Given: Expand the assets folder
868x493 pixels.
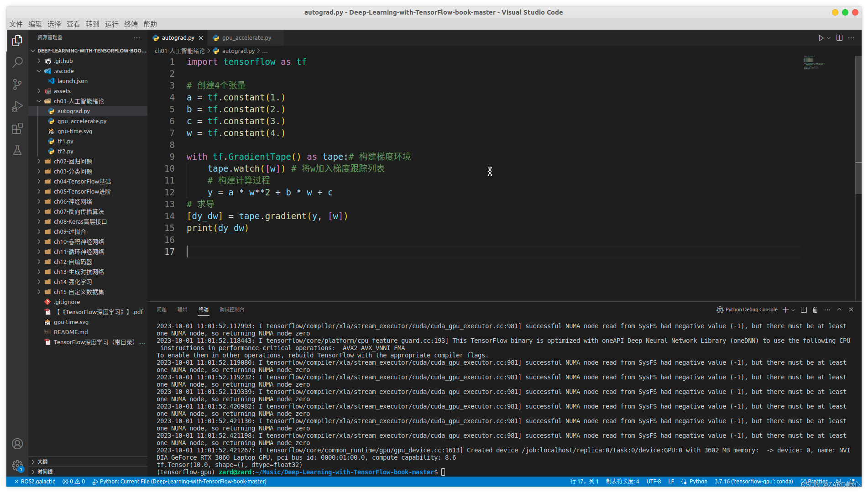Looking at the screenshot, I should (88, 91).
